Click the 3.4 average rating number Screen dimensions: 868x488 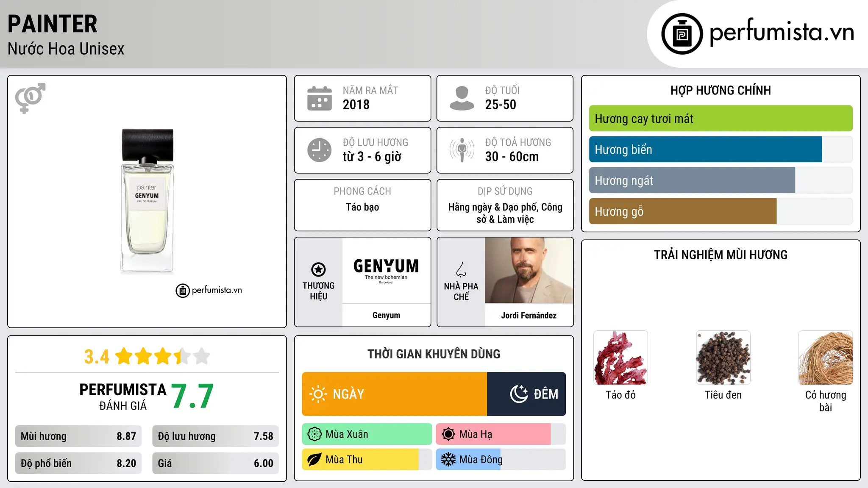click(97, 357)
